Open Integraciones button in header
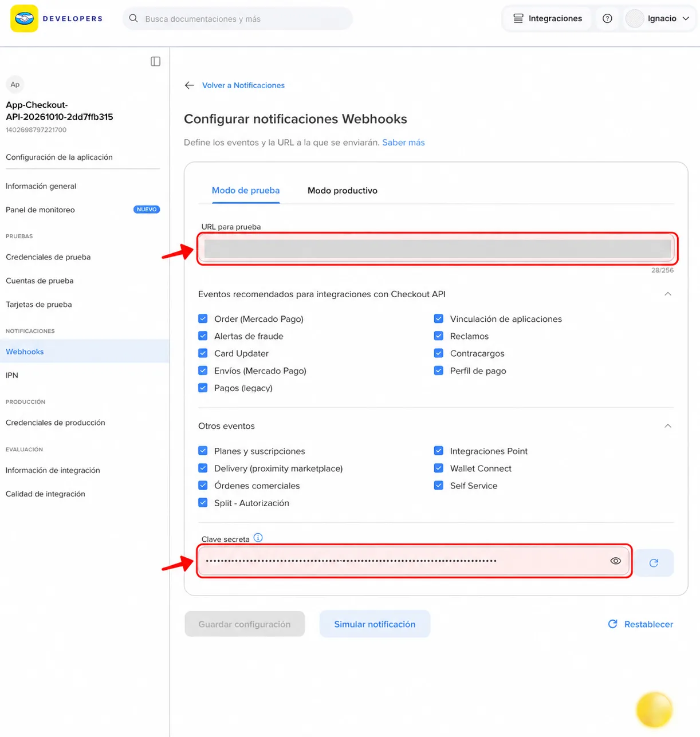 click(x=547, y=18)
